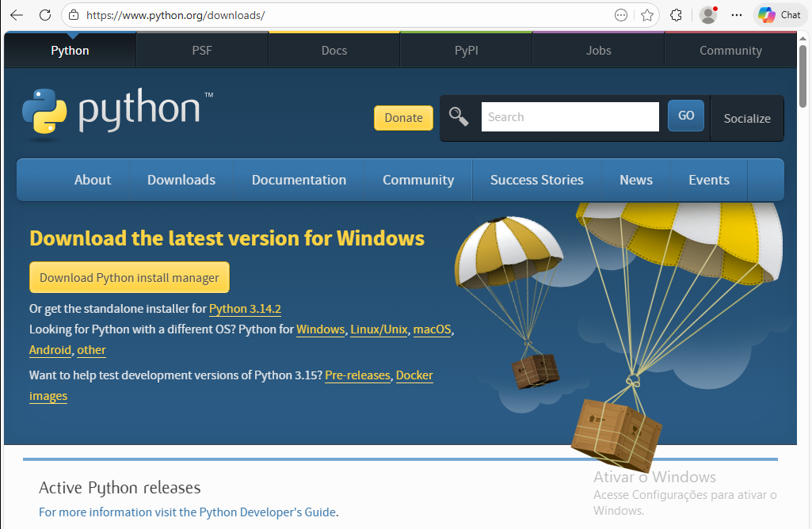This screenshot has height=529, width=812.
Task: Click the site security lock icon
Action: [x=74, y=14]
